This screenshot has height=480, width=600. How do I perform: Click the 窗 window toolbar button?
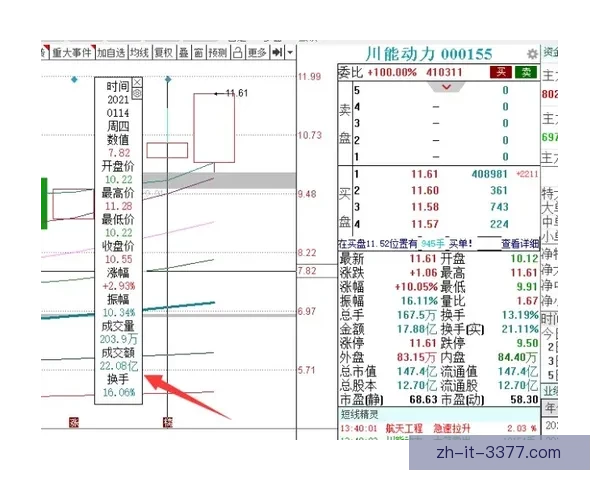click(198, 52)
